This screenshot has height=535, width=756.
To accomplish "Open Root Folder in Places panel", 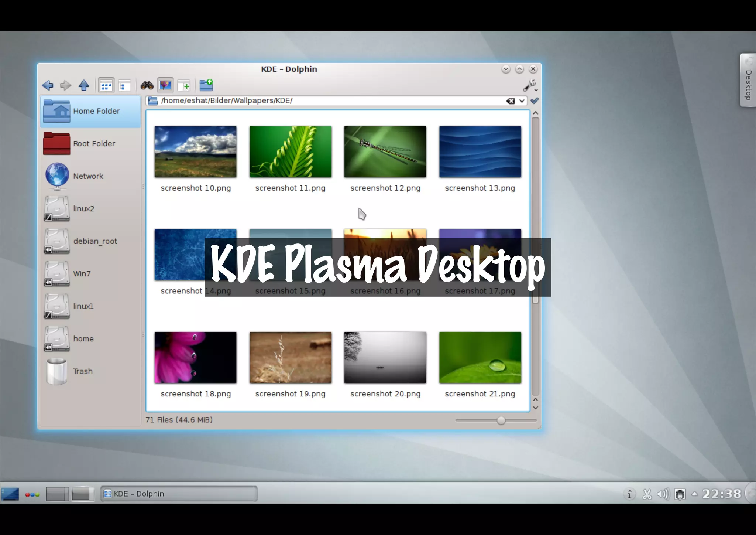I will coord(90,144).
